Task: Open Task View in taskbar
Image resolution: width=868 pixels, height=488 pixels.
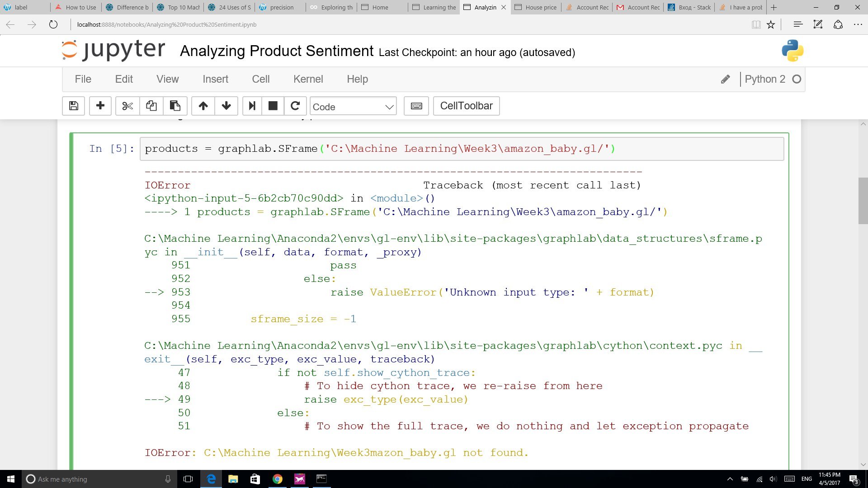Action: coord(188,479)
